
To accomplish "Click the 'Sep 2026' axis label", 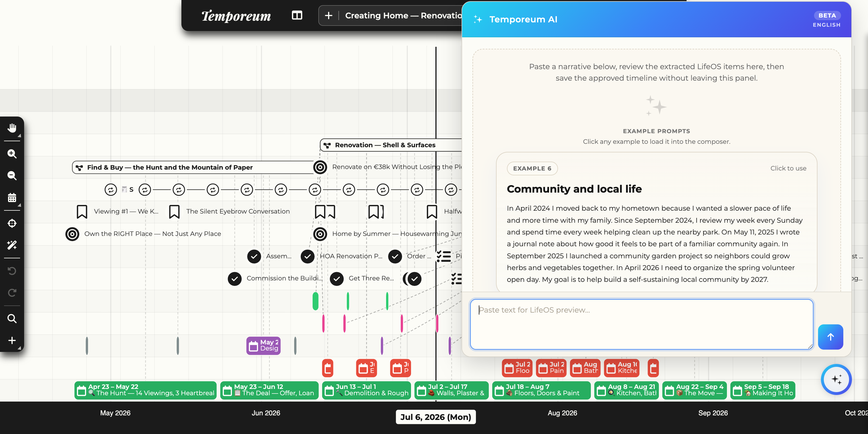I will tap(713, 413).
